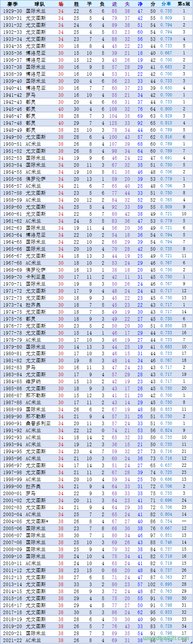Click 都灵 in the 1942-43 row
This screenshot has width=193, height=644.
tap(31, 102)
